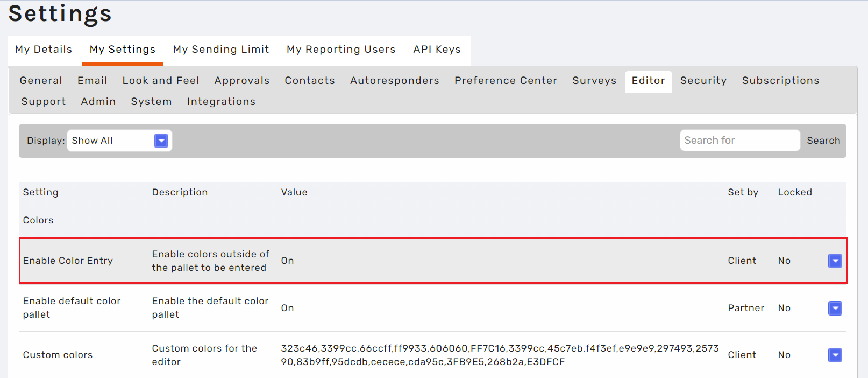Open the Security settings category
Image resolution: width=868 pixels, height=378 pixels.
703,81
